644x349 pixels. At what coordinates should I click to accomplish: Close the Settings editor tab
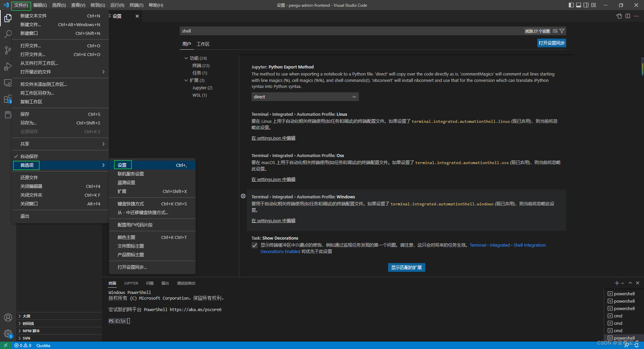pos(137,16)
